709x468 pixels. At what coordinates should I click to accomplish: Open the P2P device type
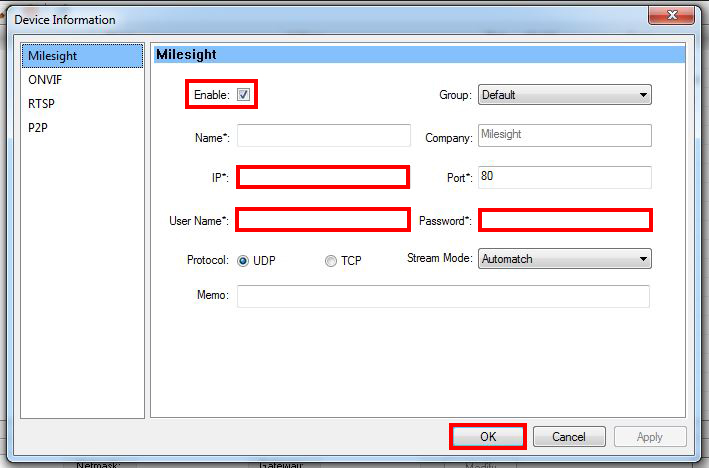[82, 128]
